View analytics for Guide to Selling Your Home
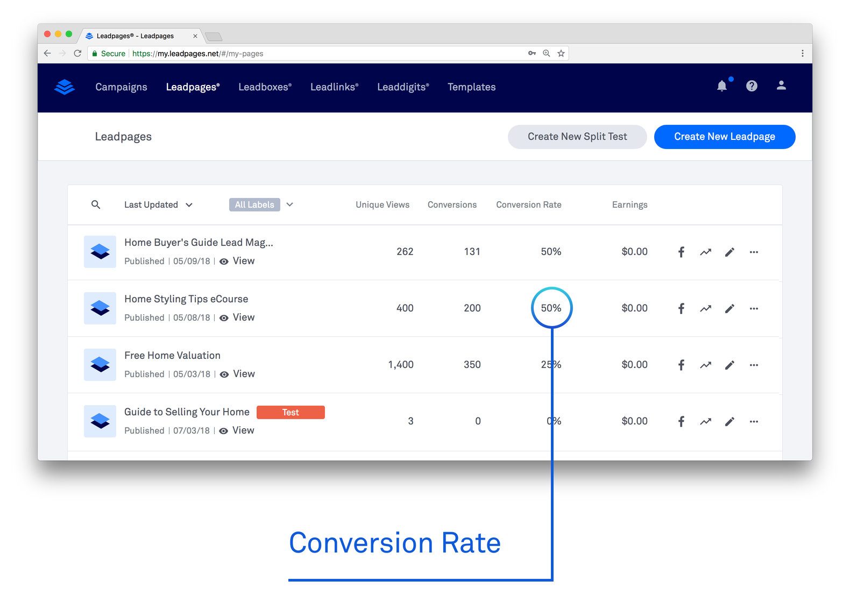Screen dimensions: 850x616 tap(705, 421)
